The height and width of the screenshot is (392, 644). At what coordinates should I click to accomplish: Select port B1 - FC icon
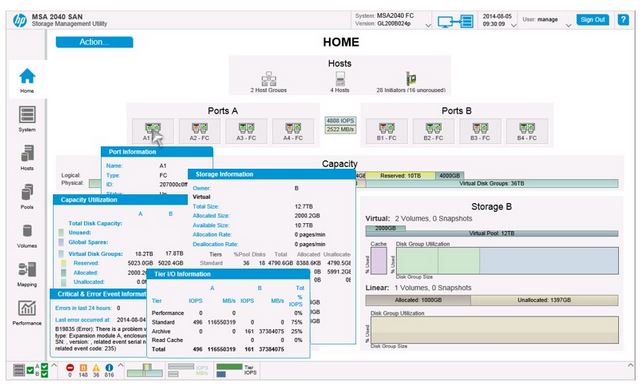point(387,131)
